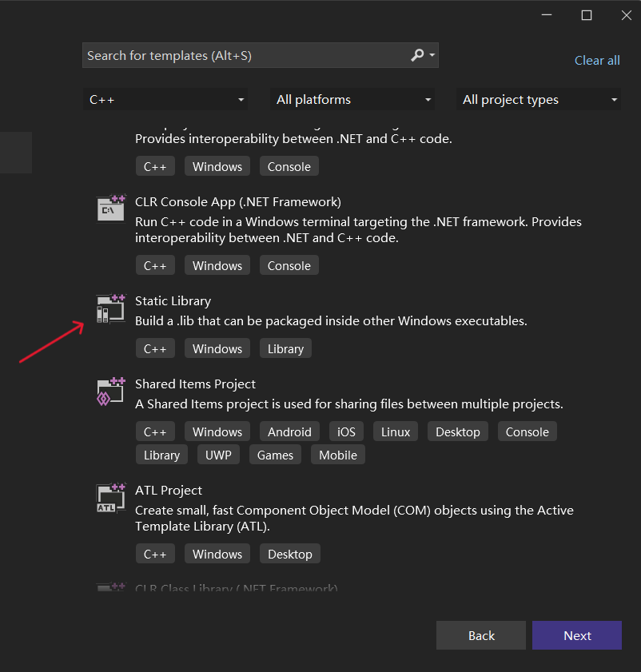This screenshot has height=672, width=641.
Task: Toggle the iOS platform tag filter
Action: click(x=345, y=431)
